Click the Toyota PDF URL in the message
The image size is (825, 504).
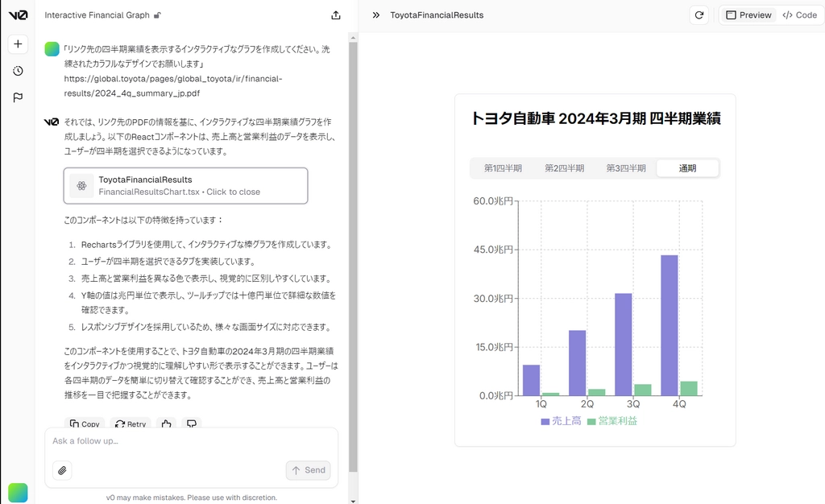[x=173, y=86]
